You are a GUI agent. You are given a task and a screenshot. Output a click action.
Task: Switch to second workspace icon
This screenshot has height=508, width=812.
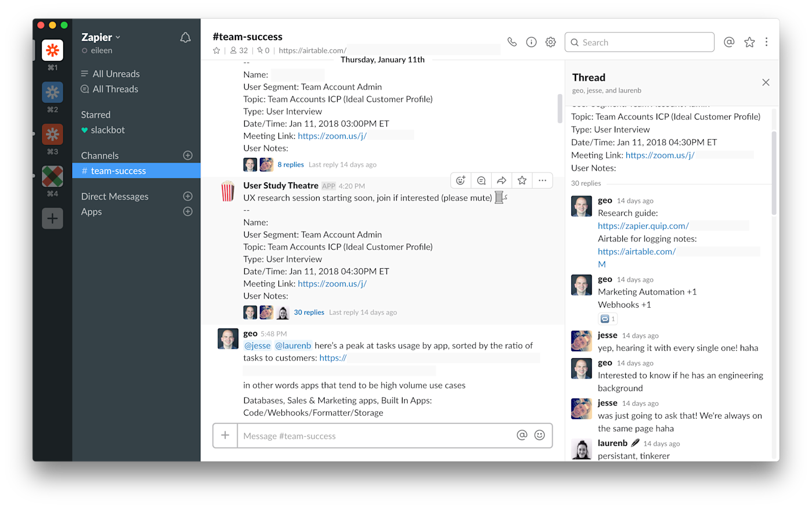pos(52,92)
